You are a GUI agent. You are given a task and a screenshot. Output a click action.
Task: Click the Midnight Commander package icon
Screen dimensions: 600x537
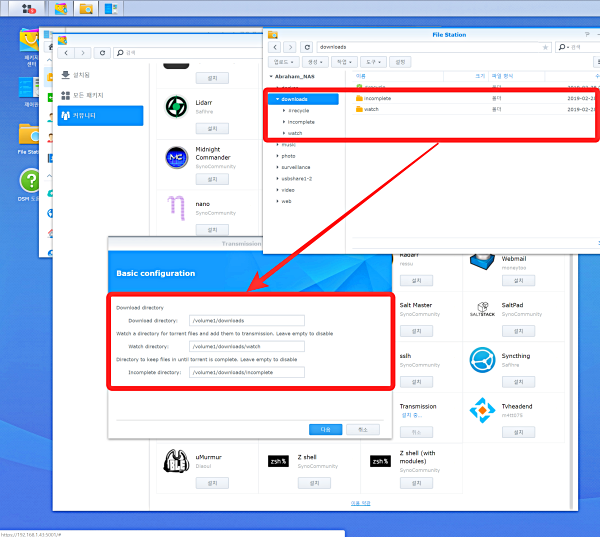[x=176, y=157]
